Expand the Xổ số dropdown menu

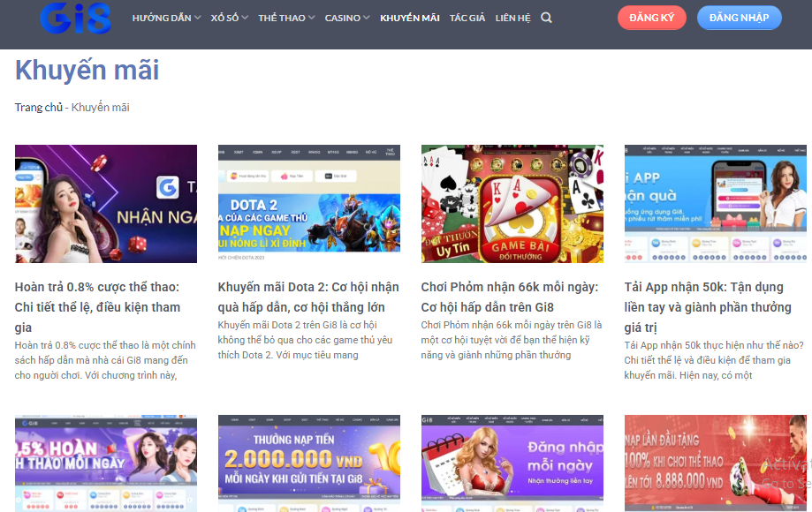[x=230, y=18]
